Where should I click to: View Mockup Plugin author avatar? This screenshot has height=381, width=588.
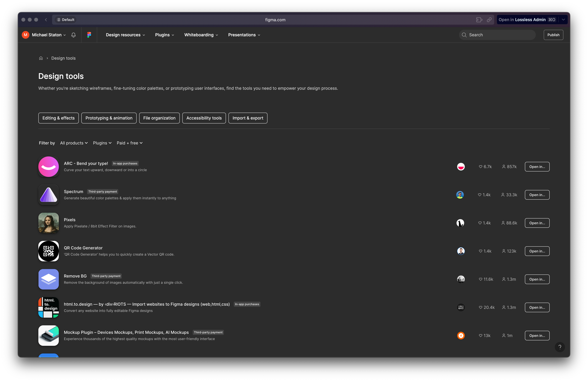[x=461, y=336]
